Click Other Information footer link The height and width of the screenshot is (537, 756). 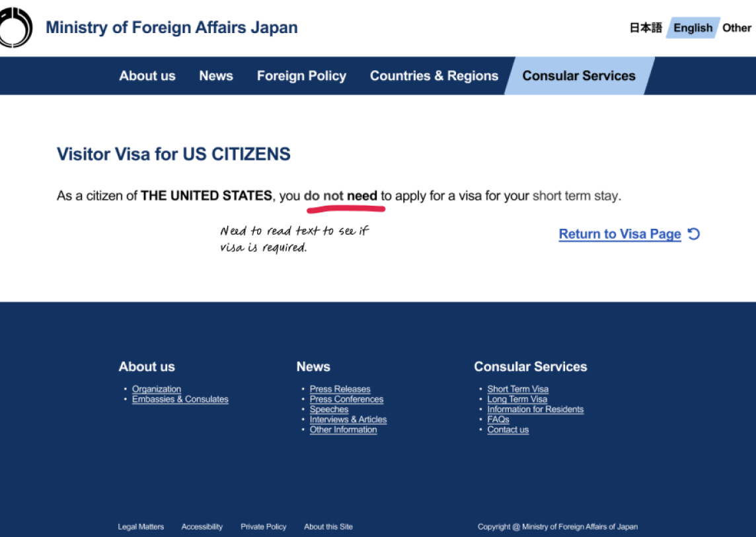[x=343, y=429]
